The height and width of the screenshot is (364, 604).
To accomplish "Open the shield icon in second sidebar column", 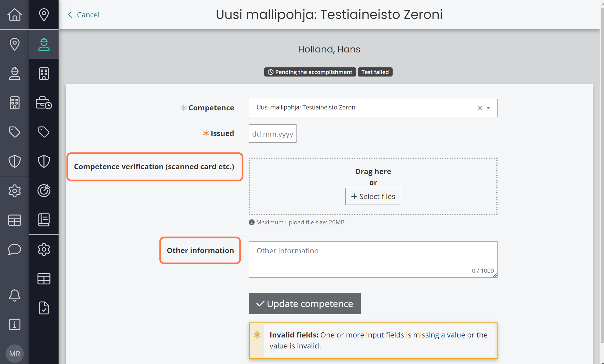I will click(x=44, y=161).
